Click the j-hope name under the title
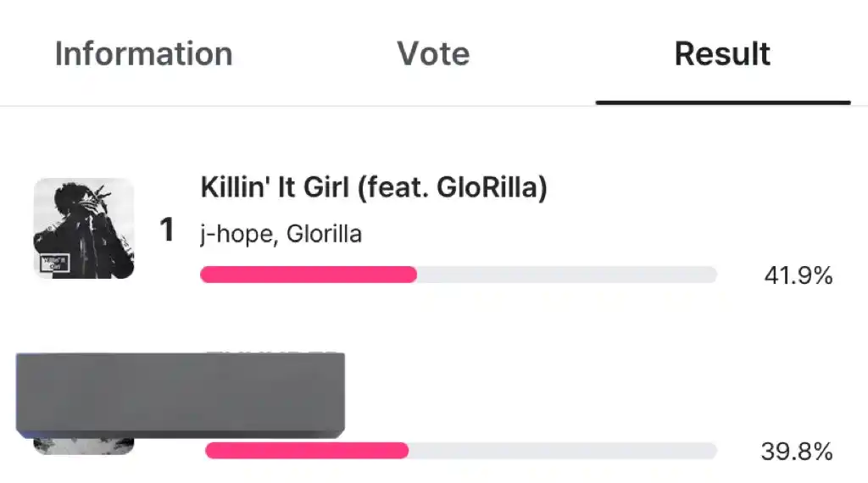The width and height of the screenshot is (868, 483). click(237, 235)
